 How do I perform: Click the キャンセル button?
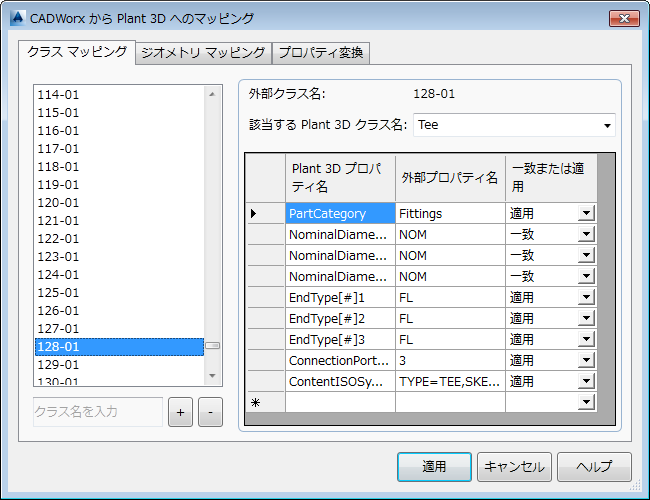pyautogui.click(x=514, y=467)
